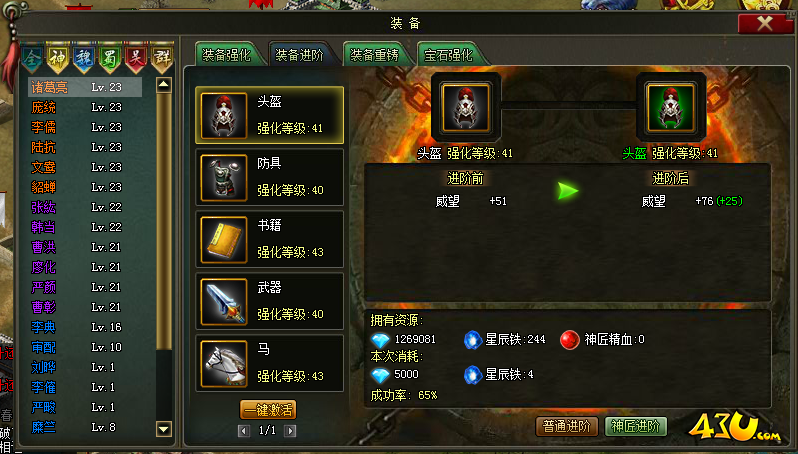Screen dimensions: 798x454
Task: Click the 魏 faction banner filter
Action: point(83,59)
